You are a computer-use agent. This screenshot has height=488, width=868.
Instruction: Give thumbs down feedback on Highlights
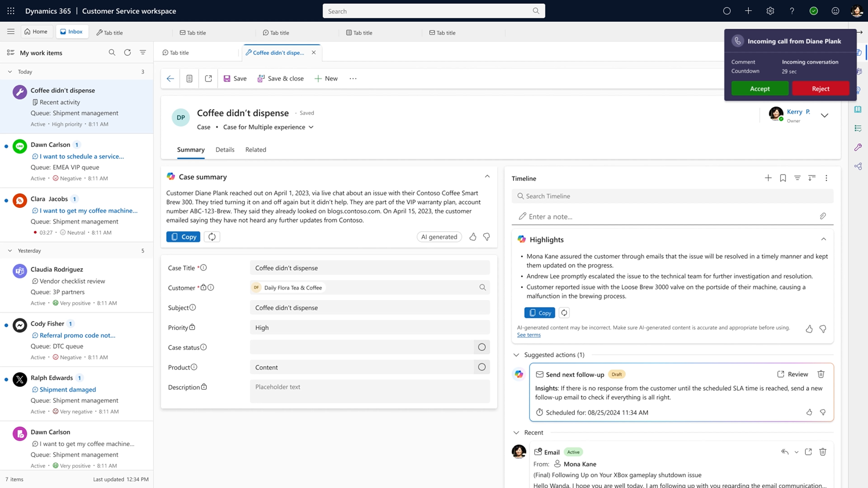coord(823,329)
